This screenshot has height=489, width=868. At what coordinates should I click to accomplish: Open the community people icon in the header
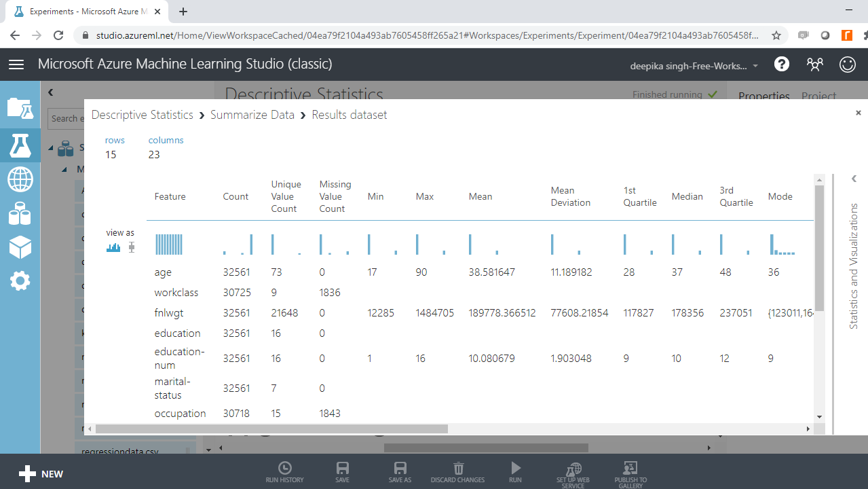(x=815, y=65)
